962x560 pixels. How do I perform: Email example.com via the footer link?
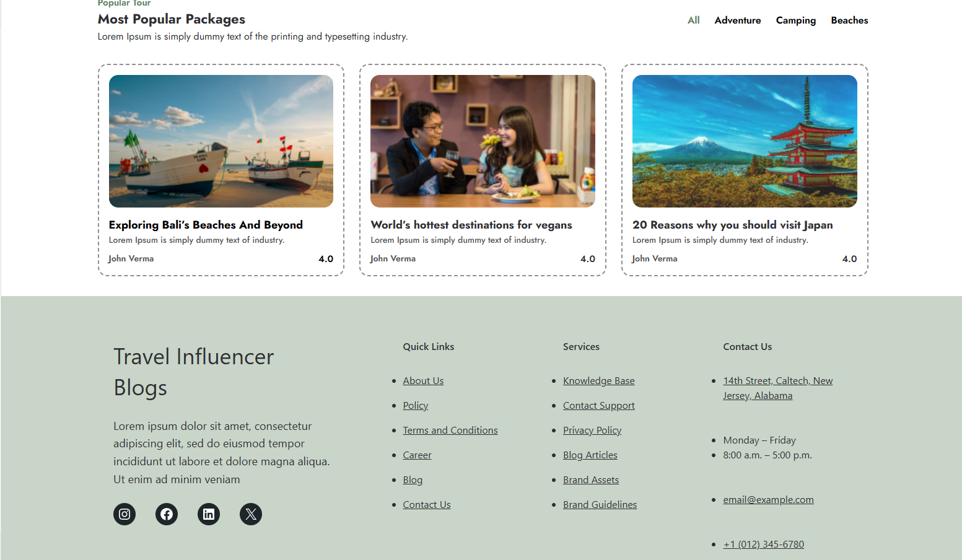[x=768, y=499]
